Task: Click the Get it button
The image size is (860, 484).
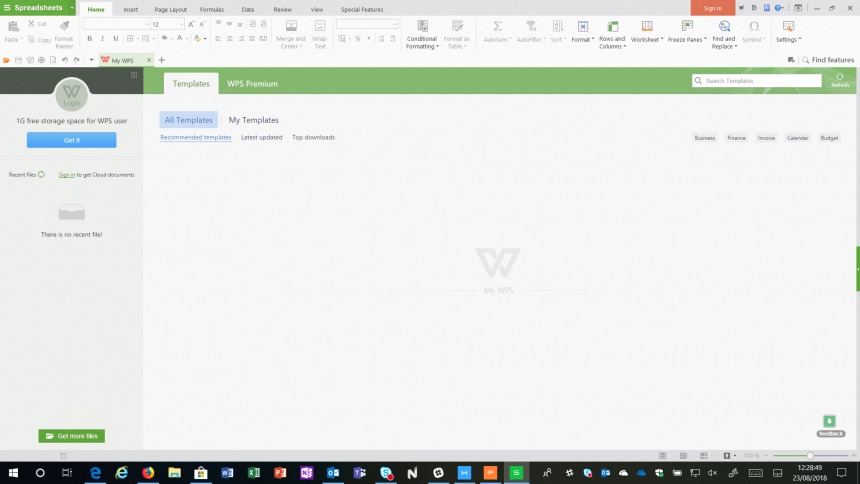Action: (71, 140)
